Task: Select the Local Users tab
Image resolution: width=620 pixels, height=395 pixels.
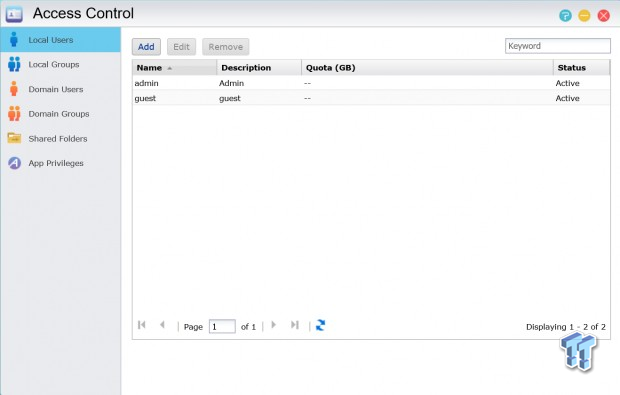Action: 60,40
